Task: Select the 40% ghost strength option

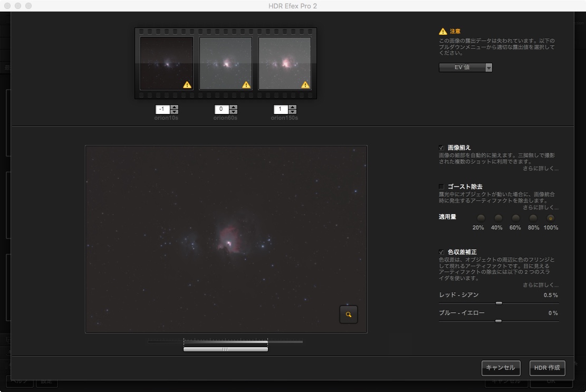Action: [x=498, y=218]
